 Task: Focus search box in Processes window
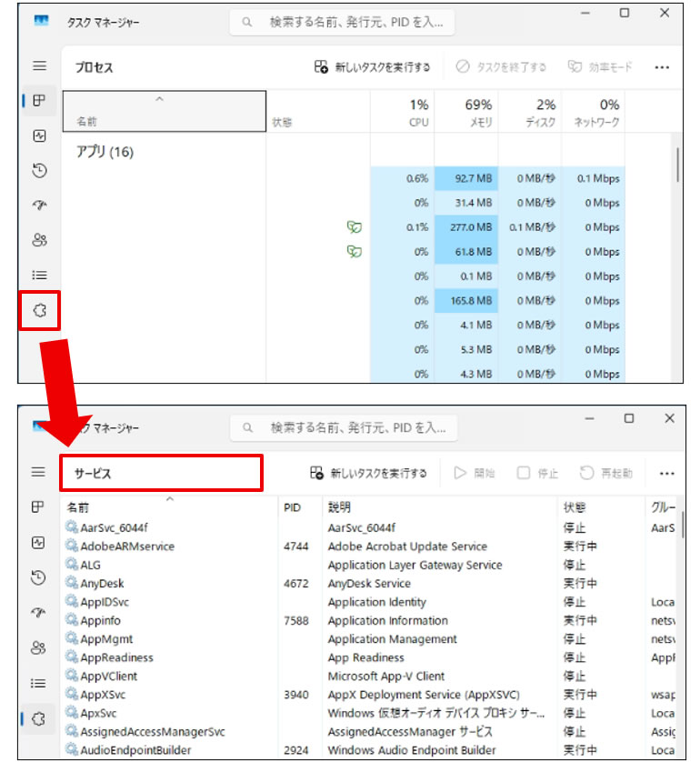pyautogui.click(x=342, y=22)
